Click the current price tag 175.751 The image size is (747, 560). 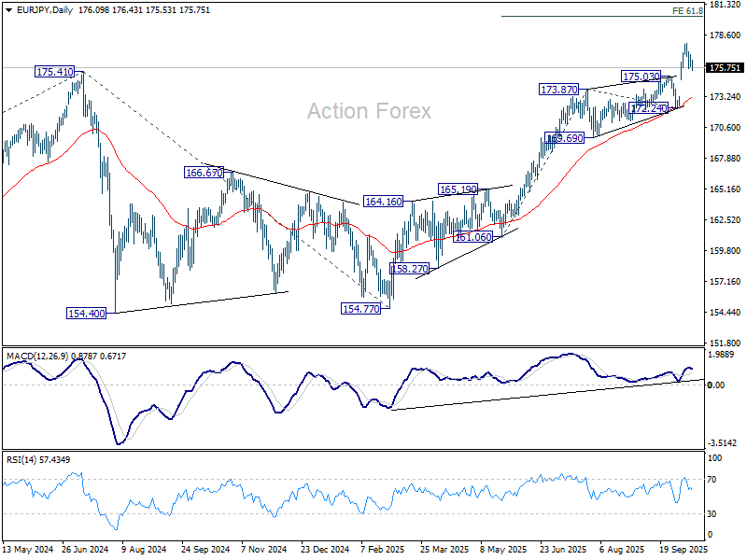click(x=725, y=67)
